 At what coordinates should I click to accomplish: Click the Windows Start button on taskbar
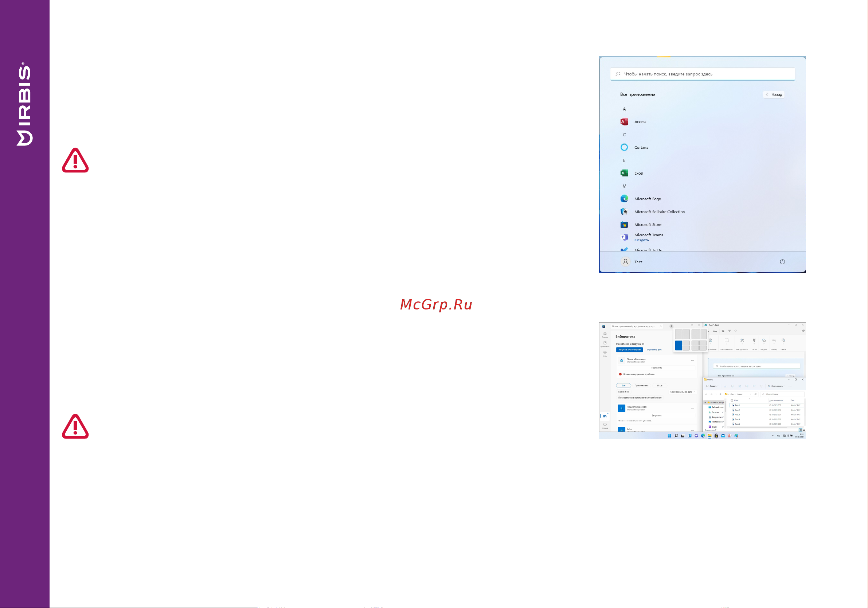pos(669,436)
